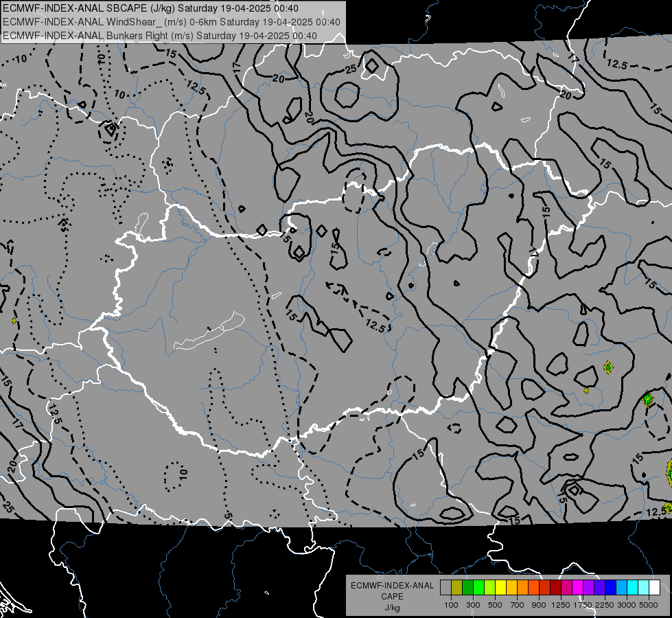The width and height of the screenshot is (672, 618).
Task: Select the pink-magenta swatch right of 1250
Action: tap(566, 588)
